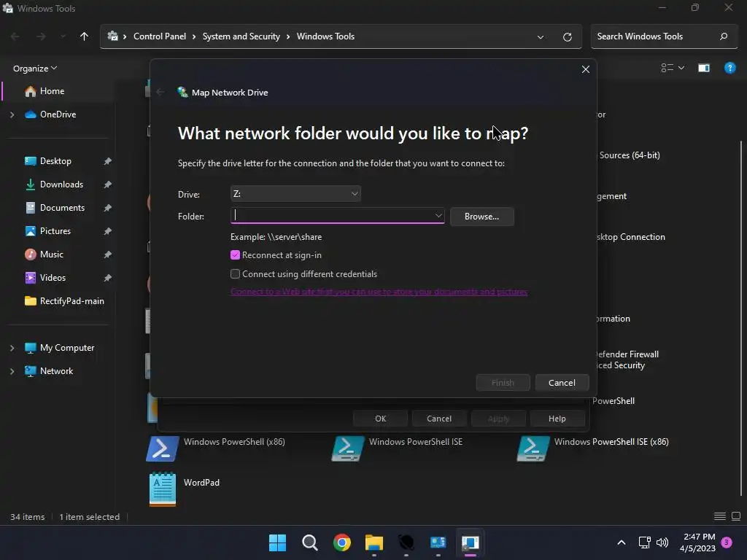Uncheck Reconnect at sign-in
Viewport: 747px width, 560px height.
(235, 255)
